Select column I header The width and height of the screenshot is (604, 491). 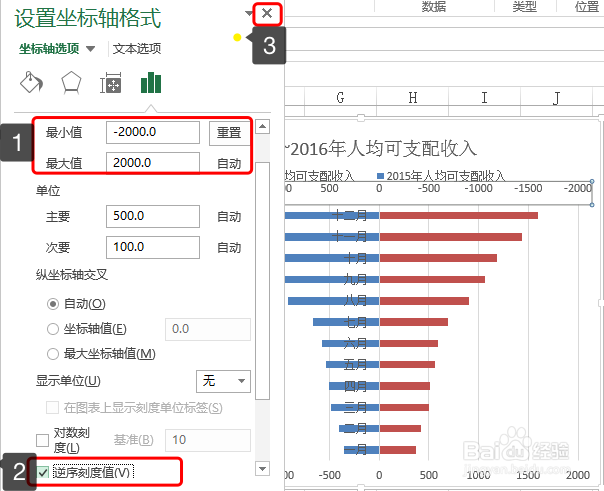(484, 98)
